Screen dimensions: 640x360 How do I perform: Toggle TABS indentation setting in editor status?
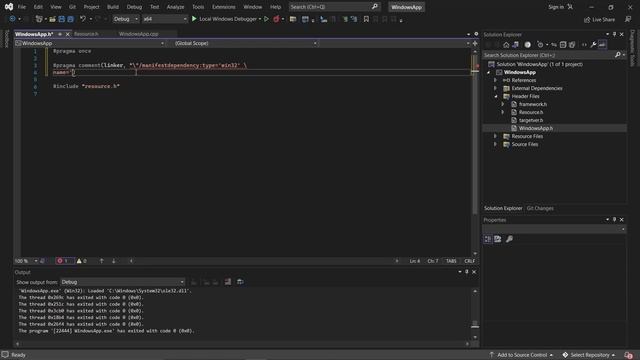point(451,261)
